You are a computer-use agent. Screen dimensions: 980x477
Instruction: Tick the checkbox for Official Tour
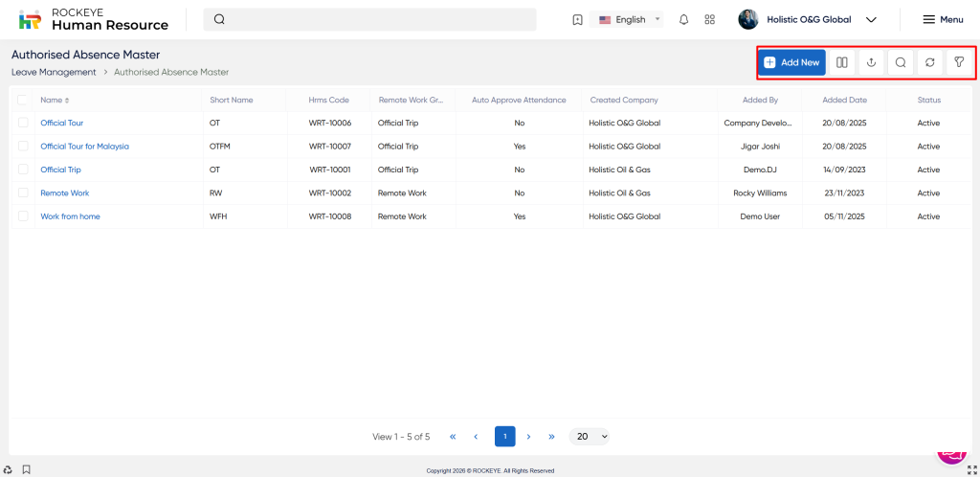(x=23, y=123)
